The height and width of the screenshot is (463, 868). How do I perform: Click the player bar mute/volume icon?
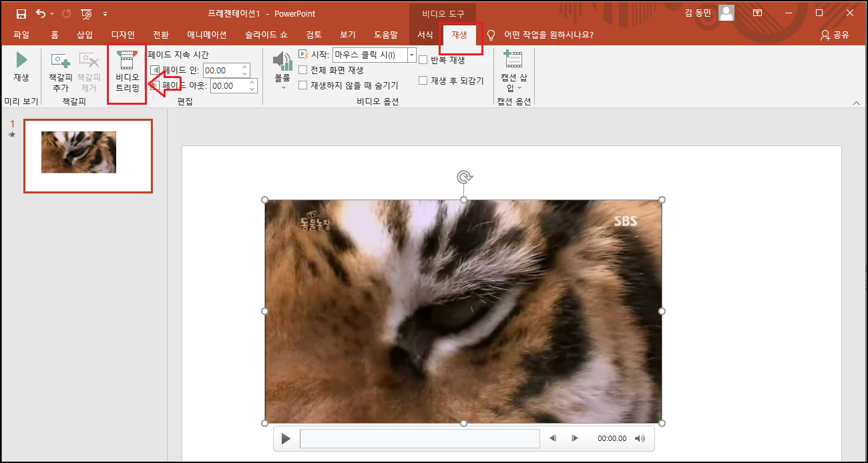pos(640,438)
